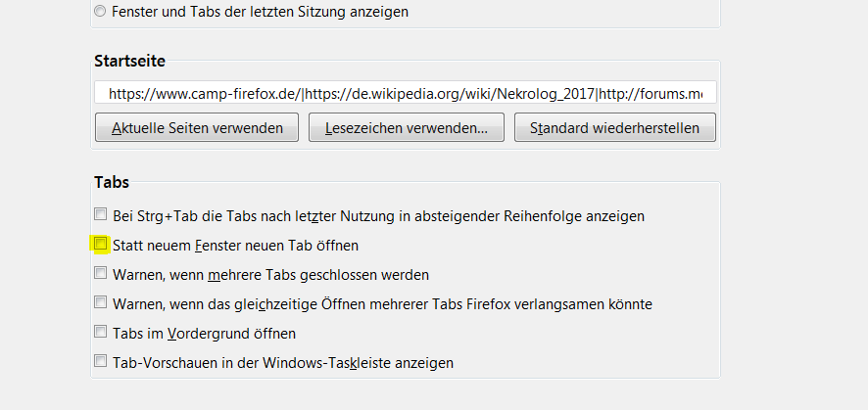Click the 'Tab-Vorschauen in der Windows-Taskleiste anzeigen' label text

[283, 363]
